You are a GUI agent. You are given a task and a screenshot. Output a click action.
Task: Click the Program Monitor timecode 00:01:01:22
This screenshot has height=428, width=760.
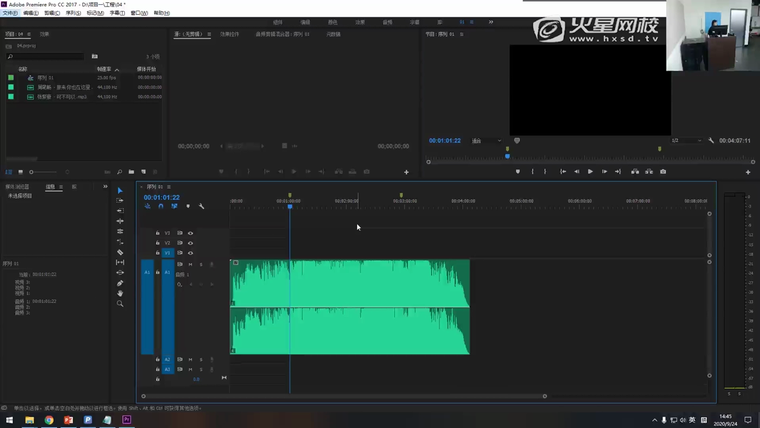pyautogui.click(x=445, y=141)
